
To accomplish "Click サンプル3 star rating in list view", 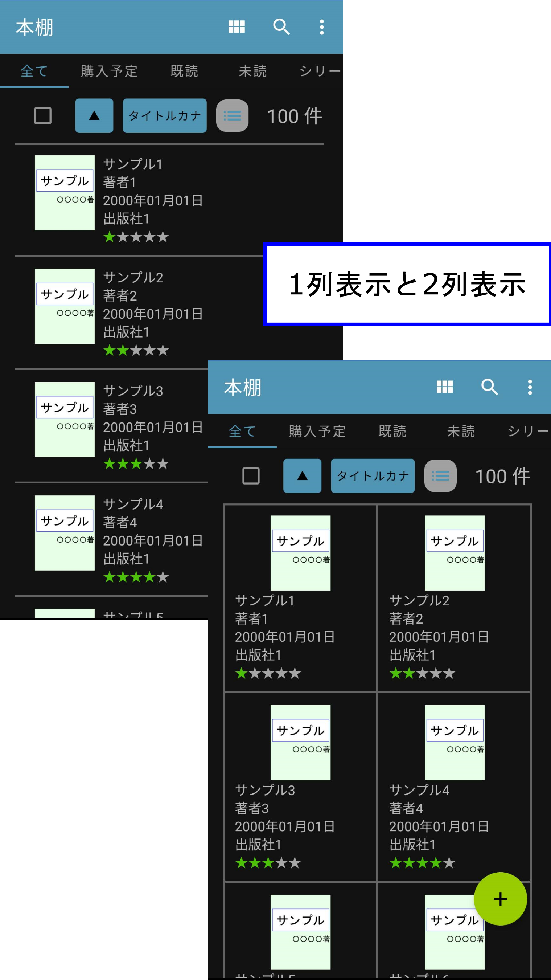I will coord(136,464).
